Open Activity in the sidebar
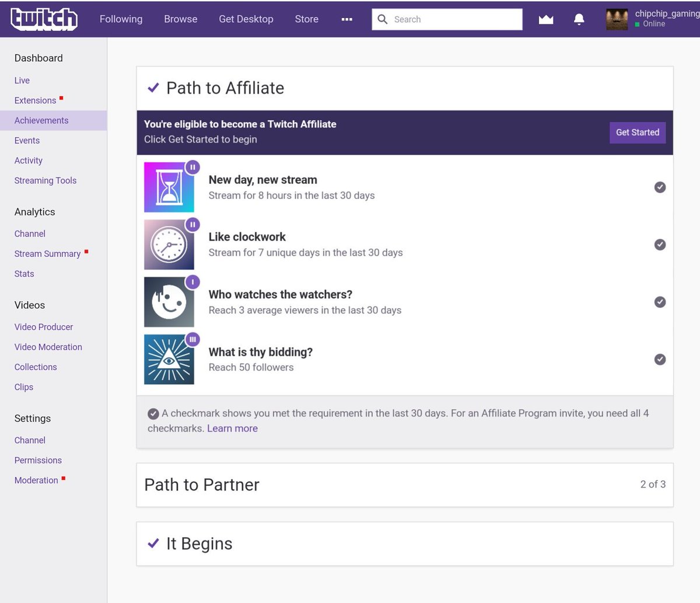The image size is (700, 603). 29,161
